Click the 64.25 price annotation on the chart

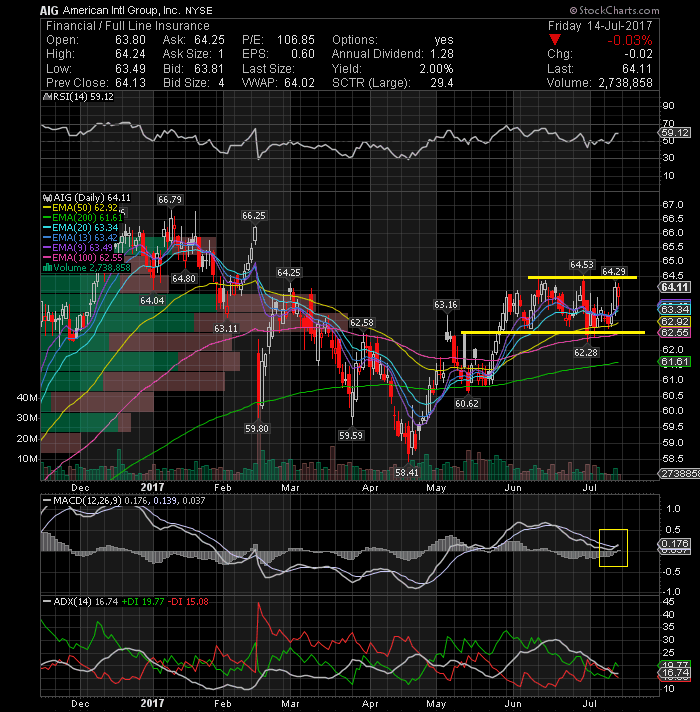[289, 272]
